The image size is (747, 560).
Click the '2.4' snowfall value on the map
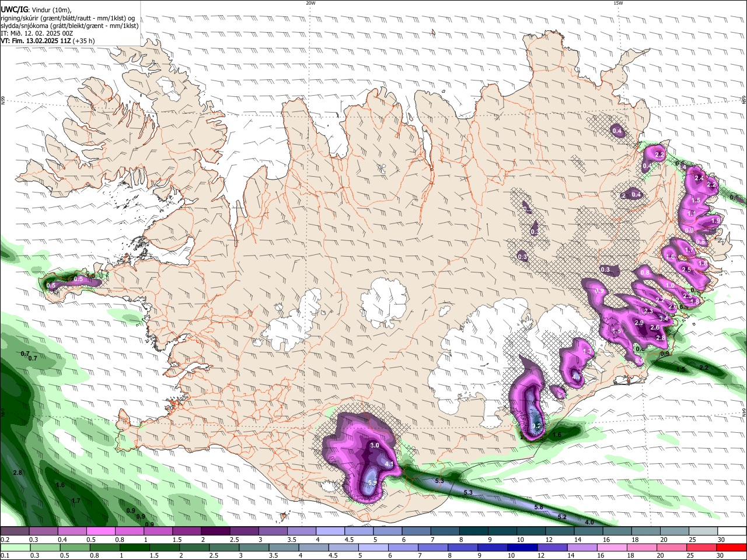pos(699,178)
